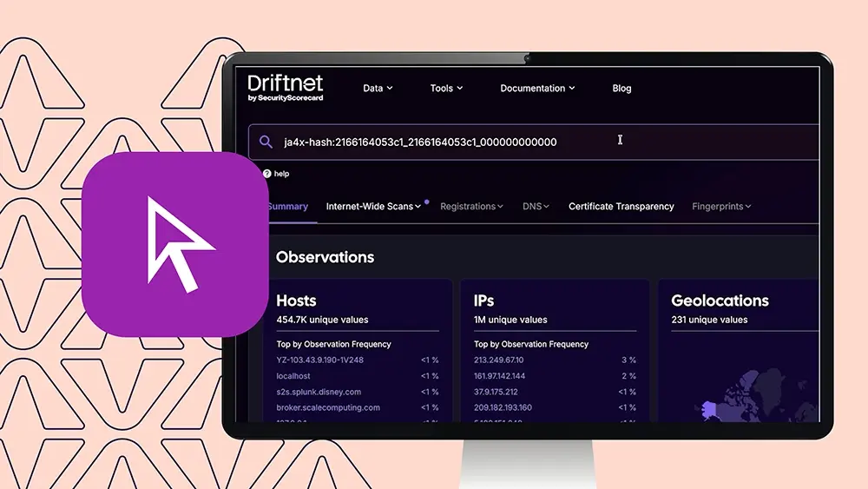Image resolution: width=868 pixels, height=489 pixels.
Task: Open the Data dropdown menu
Action: pyautogui.click(x=378, y=88)
